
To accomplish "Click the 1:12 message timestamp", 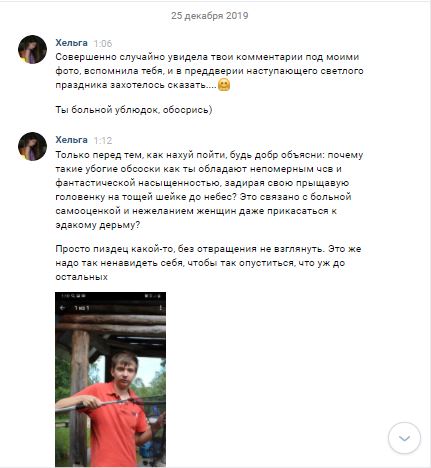I will coord(103,140).
